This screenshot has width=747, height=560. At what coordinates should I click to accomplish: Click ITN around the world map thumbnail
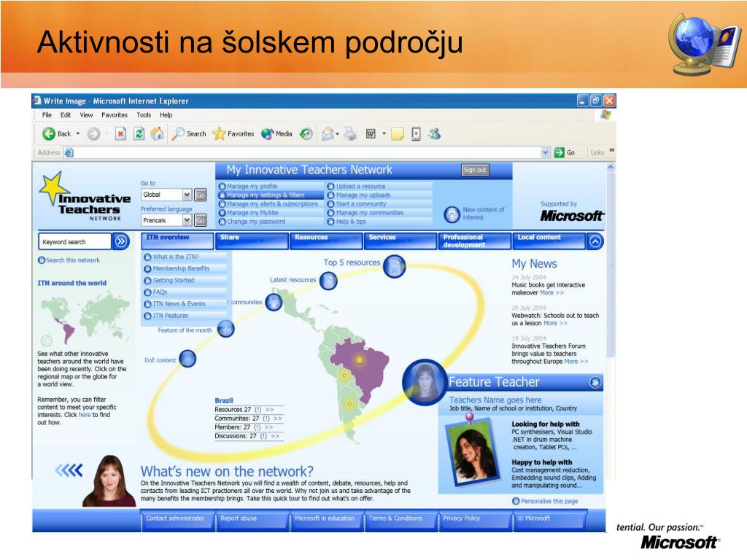[x=85, y=318]
